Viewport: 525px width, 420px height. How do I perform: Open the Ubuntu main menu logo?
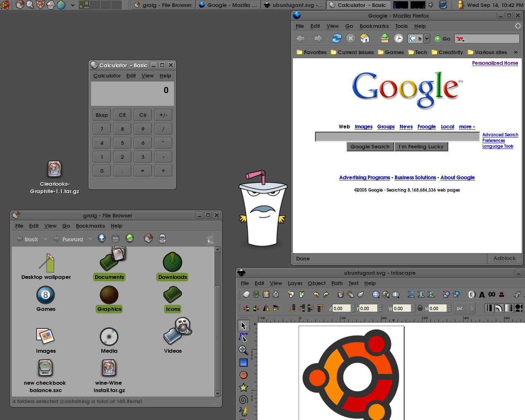click(5, 5)
